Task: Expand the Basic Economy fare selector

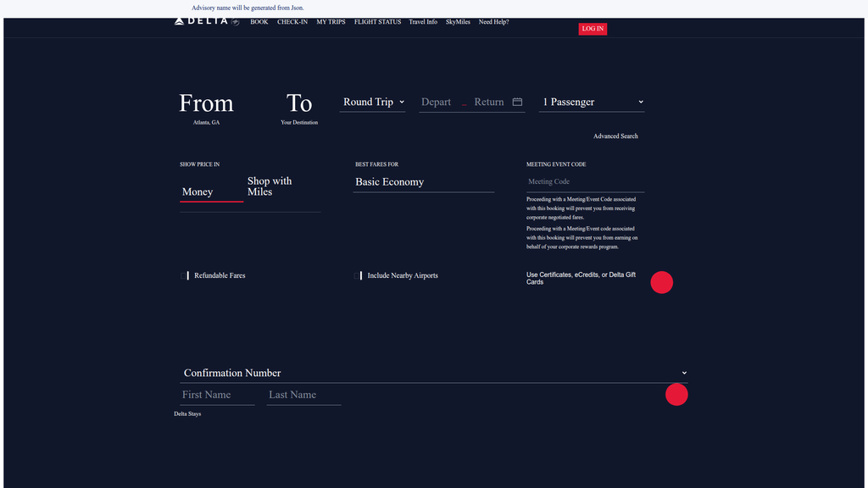Action: (x=424, y=182)
